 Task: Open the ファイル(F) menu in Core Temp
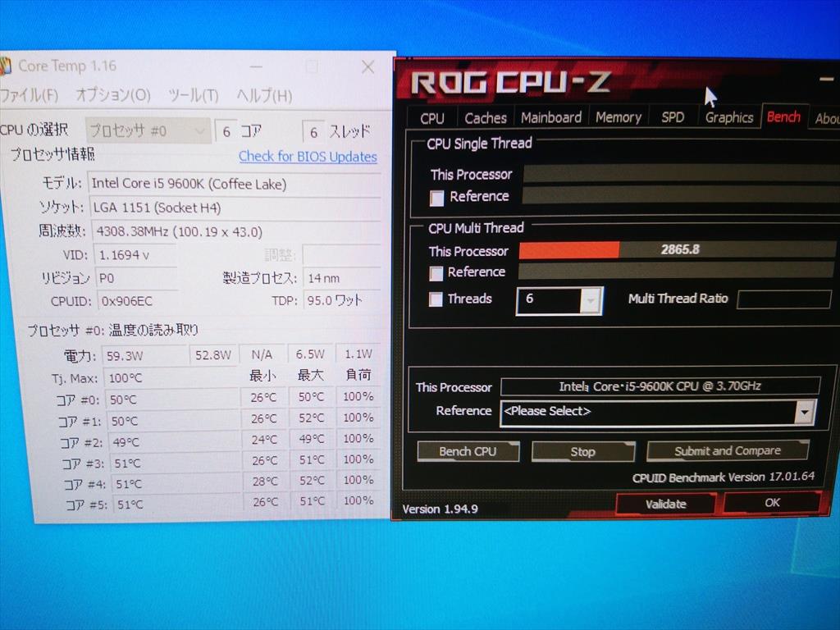pyautogui.click(x=29, y=95)
